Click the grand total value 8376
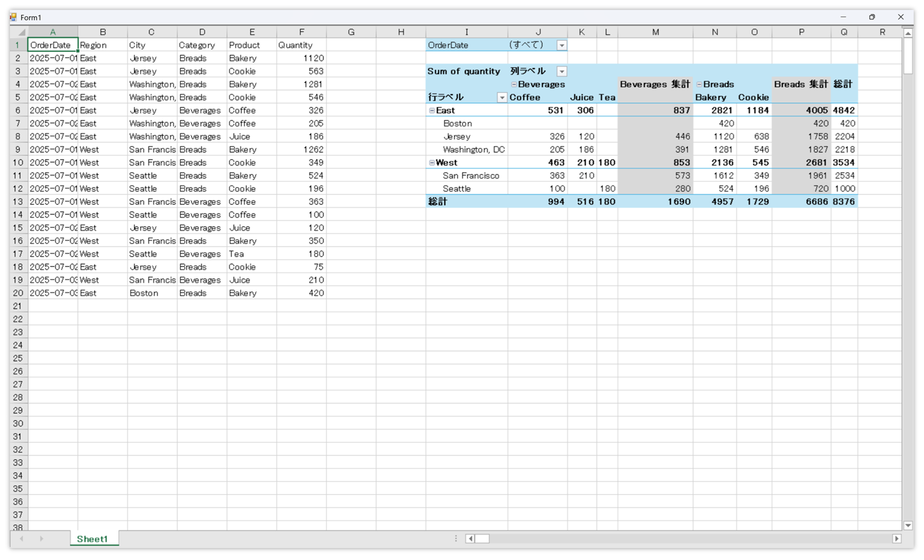Screen dimensions: 924x560 (x=844, y=202)
